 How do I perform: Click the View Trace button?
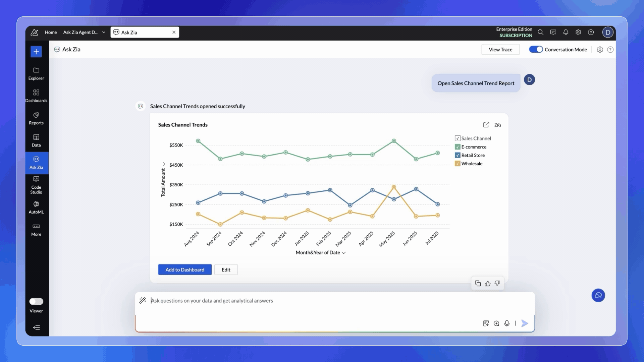500,50
